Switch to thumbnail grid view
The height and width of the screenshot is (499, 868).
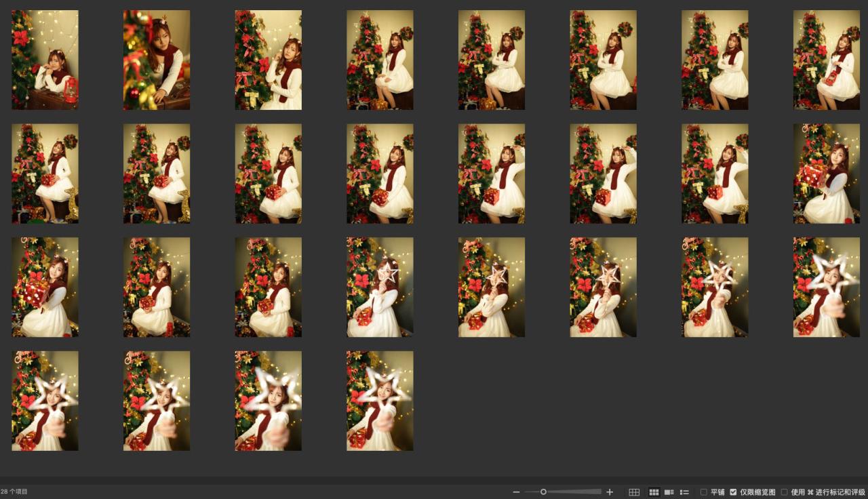pyautogui.click(x=654, y=492)
